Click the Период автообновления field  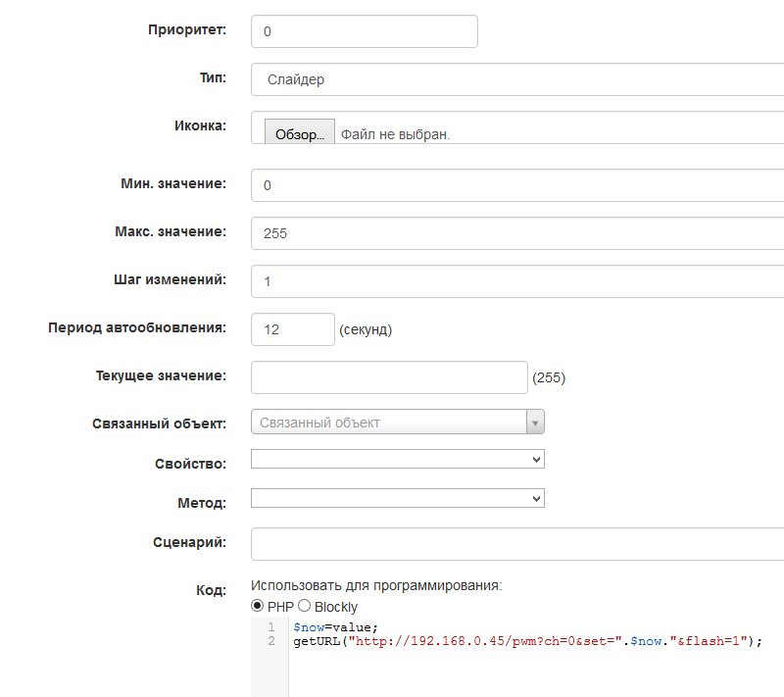[x=293, y=329]
